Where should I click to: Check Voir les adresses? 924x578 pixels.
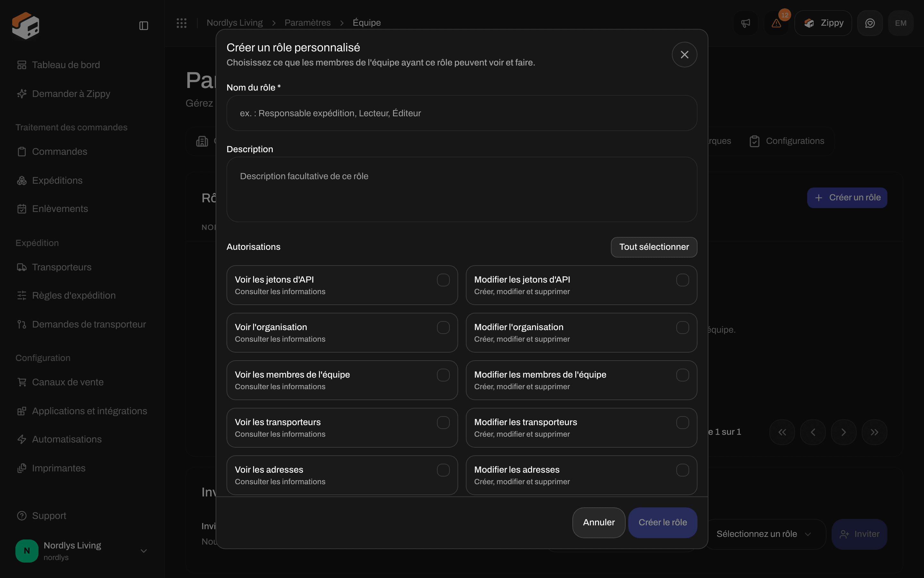tap(443, 470)
